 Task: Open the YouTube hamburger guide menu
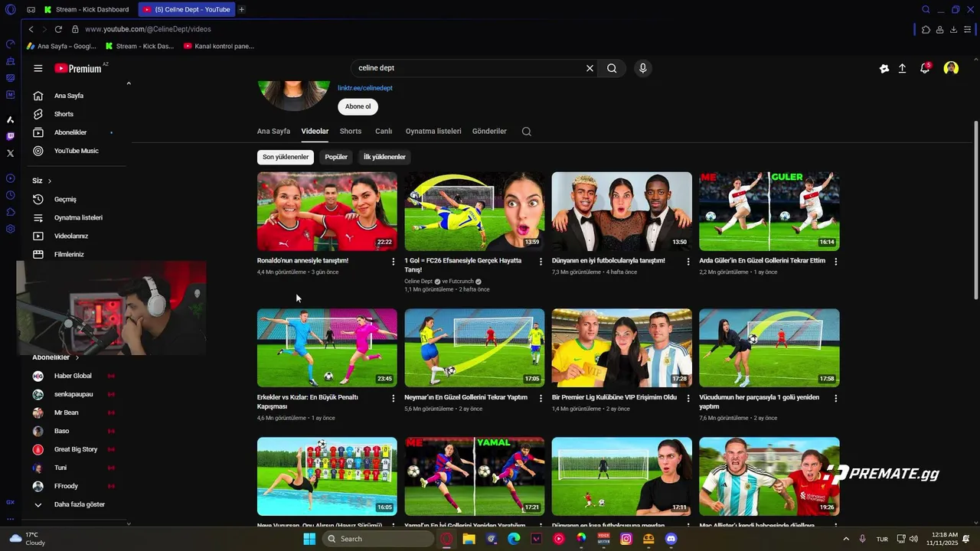point(38,68)
